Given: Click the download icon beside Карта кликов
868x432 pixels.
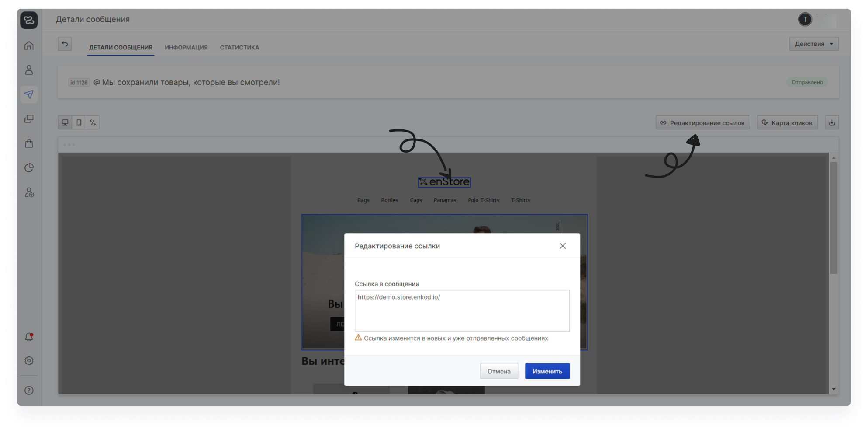Looking at the screenshot, I should point(831,123).
